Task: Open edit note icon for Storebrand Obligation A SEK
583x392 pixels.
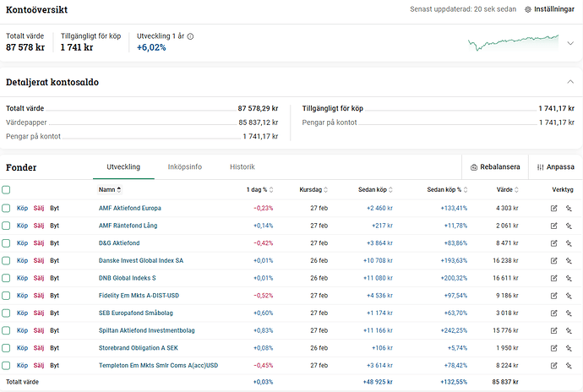Action: [x=553, y=348]
